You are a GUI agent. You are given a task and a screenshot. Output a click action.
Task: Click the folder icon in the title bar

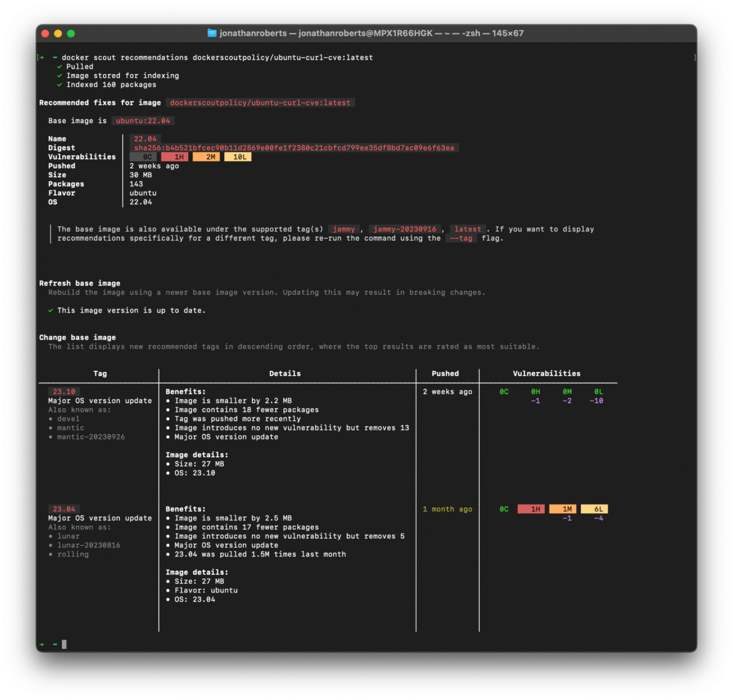tap(212, 33)
